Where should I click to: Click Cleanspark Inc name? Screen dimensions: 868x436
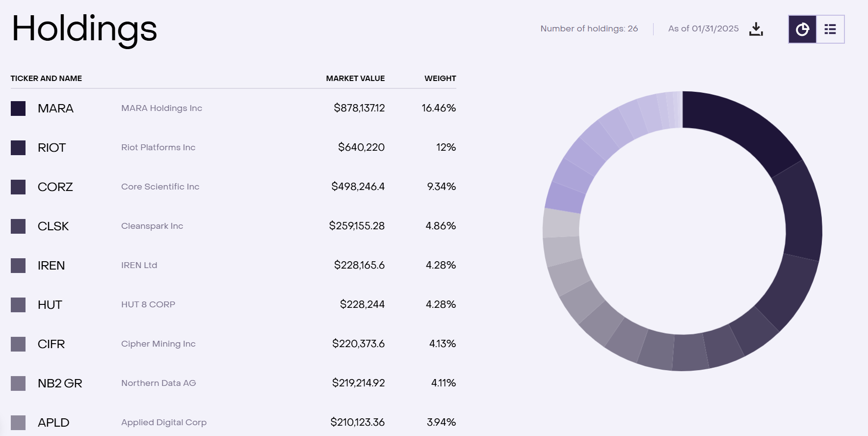pos(152,226)
